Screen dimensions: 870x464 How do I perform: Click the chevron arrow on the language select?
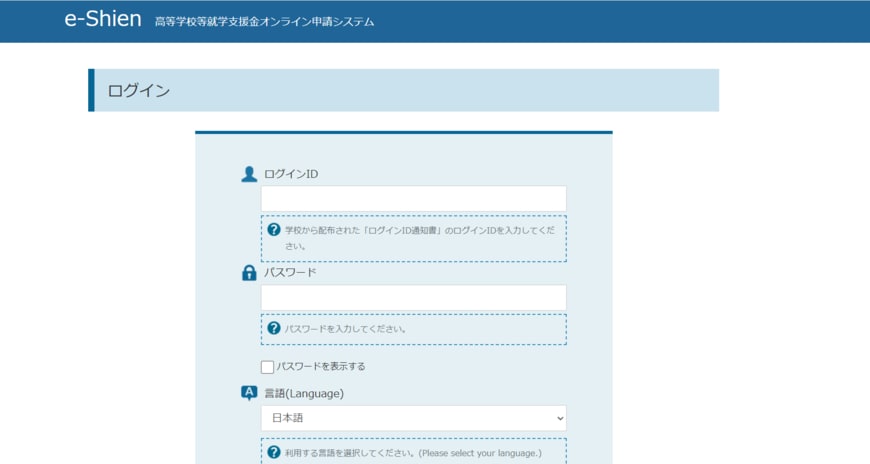click(559, 418)
